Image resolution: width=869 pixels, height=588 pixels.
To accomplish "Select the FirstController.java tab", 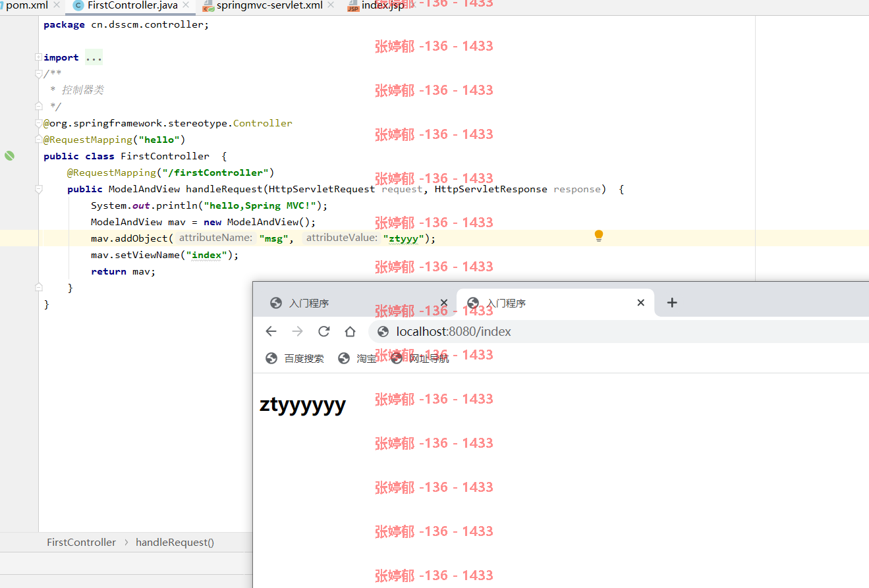I will (132, 5).
